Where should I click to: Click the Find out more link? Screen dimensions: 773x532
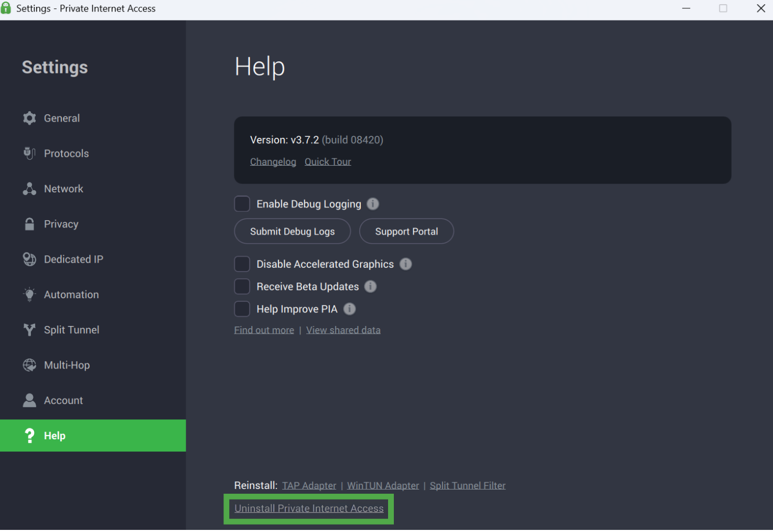[x=264, y=330]
